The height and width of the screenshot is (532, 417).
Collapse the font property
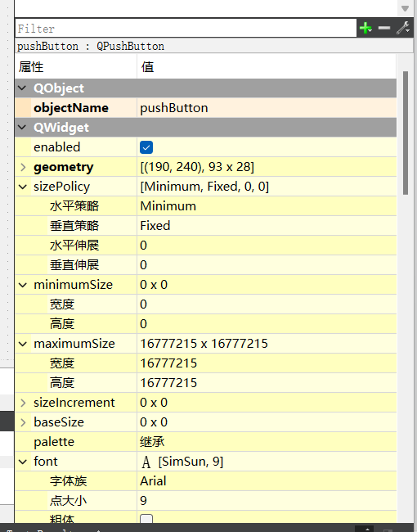click(x=23, y=462)
